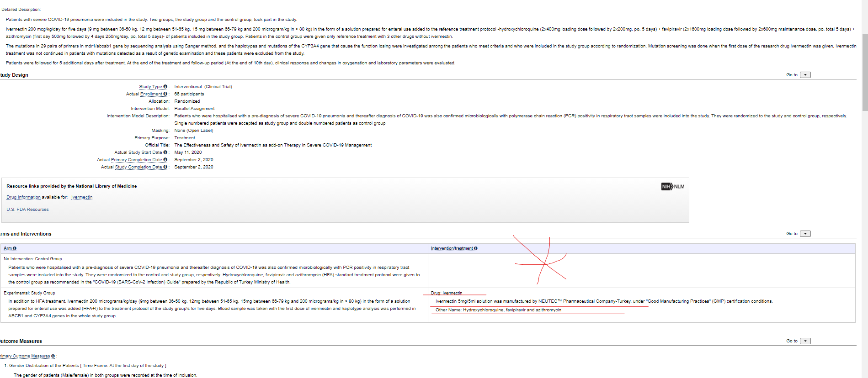Click the info icon beside Enrollment

[x=165, y=94]
